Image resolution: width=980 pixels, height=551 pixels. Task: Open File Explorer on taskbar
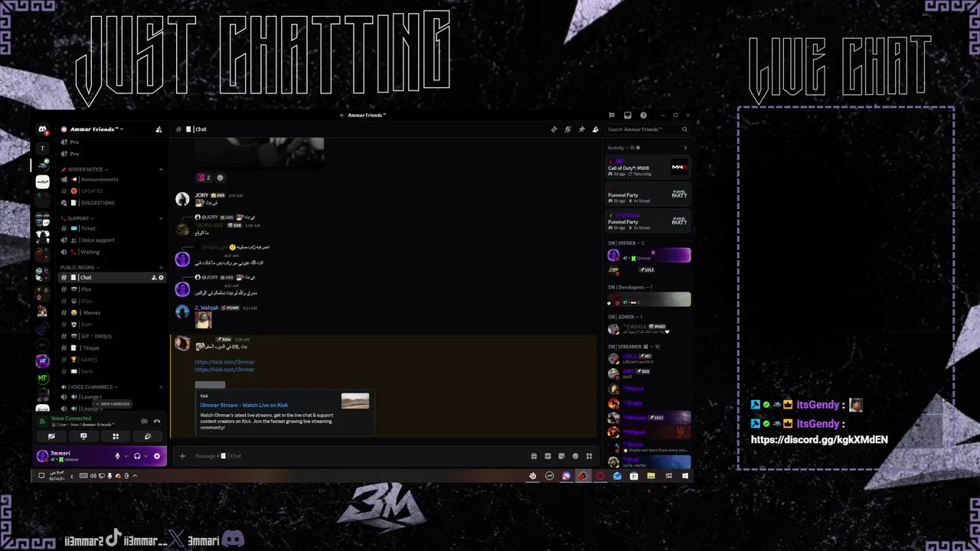(651, 476)
